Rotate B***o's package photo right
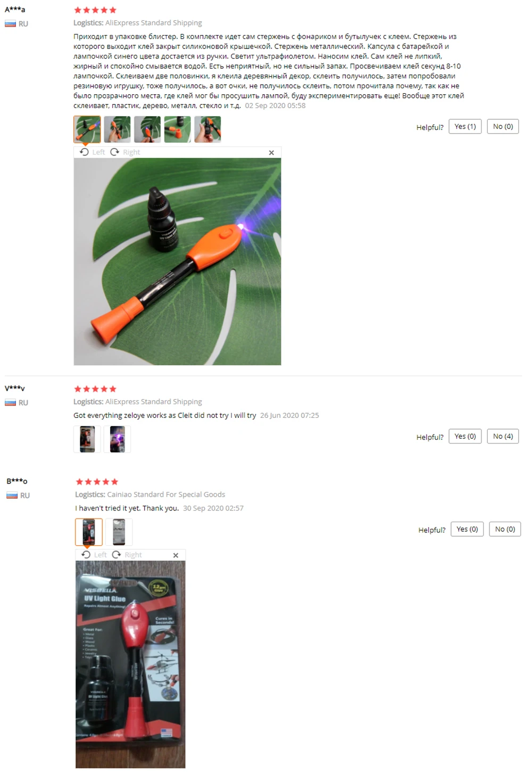Viewport: 532px width, 773px height. [127, 555]
